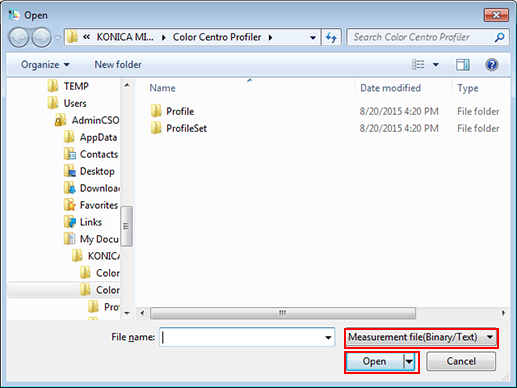Viewport: 517px width, 388px height.
Task: Select the ProfileSet folder in file list
Action: pos(179,128)
